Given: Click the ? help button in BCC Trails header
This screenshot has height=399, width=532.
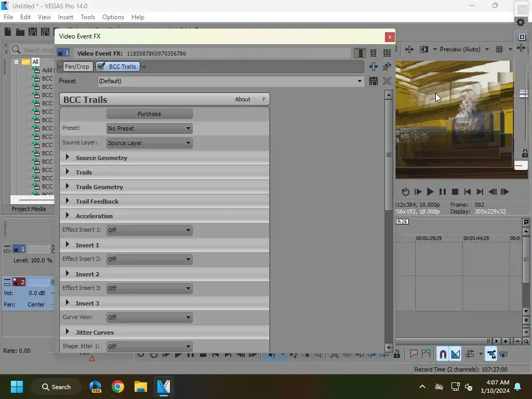Looking at the screenshot, I should (x=263, y=99).
